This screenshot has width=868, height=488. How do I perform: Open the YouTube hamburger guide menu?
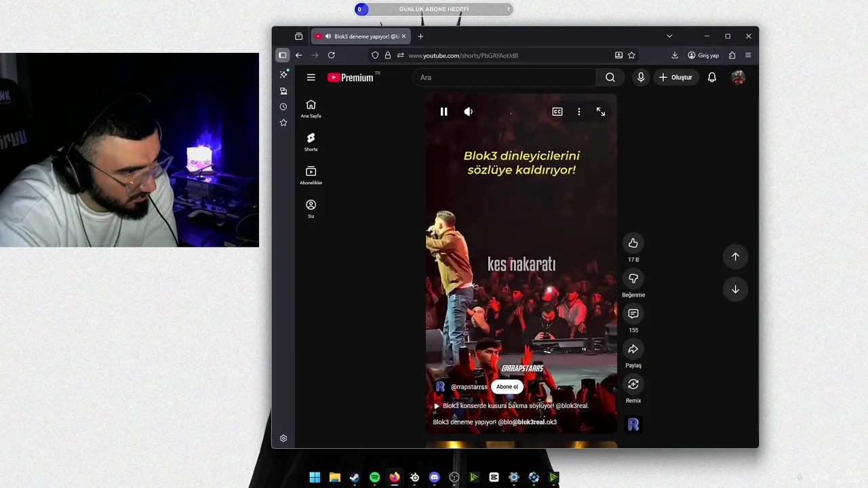(311, 77)
